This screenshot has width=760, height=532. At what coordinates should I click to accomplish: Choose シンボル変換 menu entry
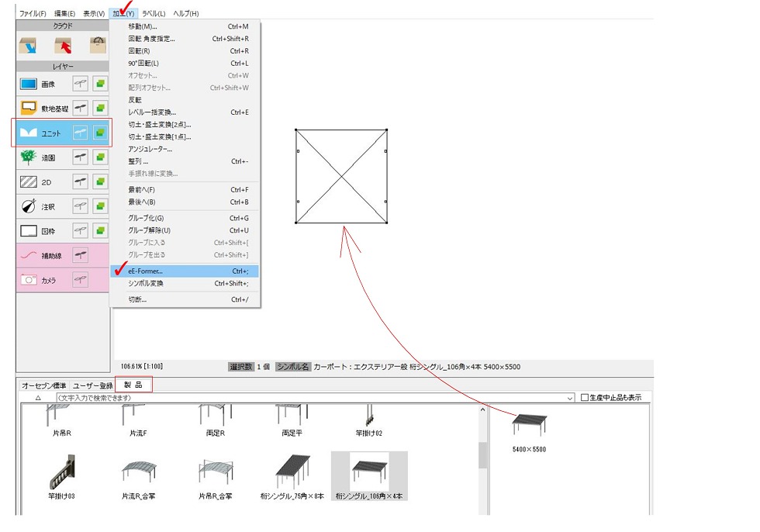coord(185,283)
